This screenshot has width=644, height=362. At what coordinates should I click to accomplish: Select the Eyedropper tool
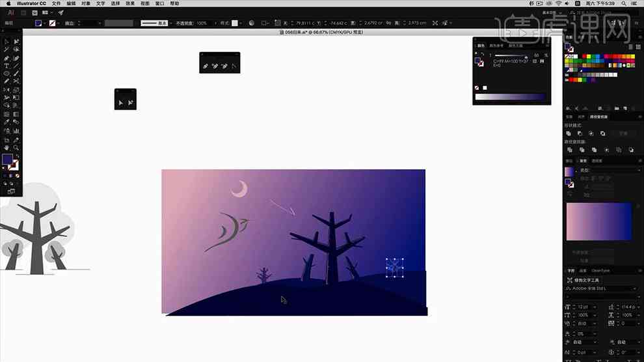point(7,122)
